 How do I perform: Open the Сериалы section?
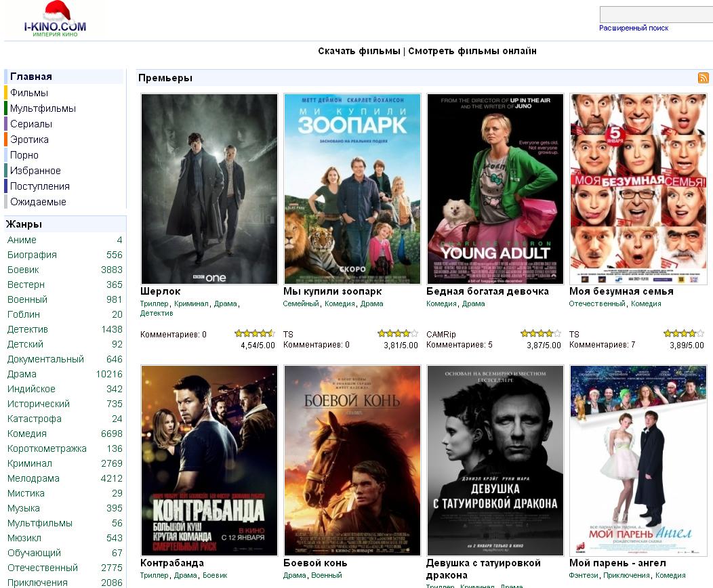(31, 123)
